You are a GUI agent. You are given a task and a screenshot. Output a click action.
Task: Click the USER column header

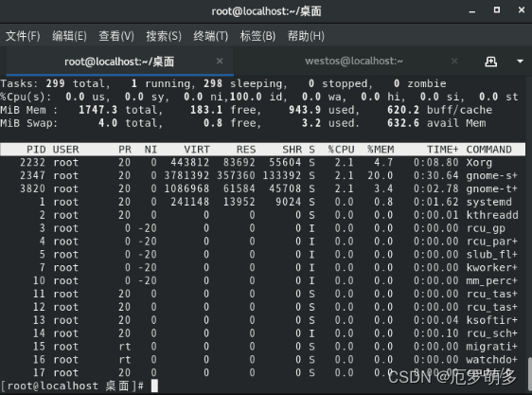tap(65, 150)
